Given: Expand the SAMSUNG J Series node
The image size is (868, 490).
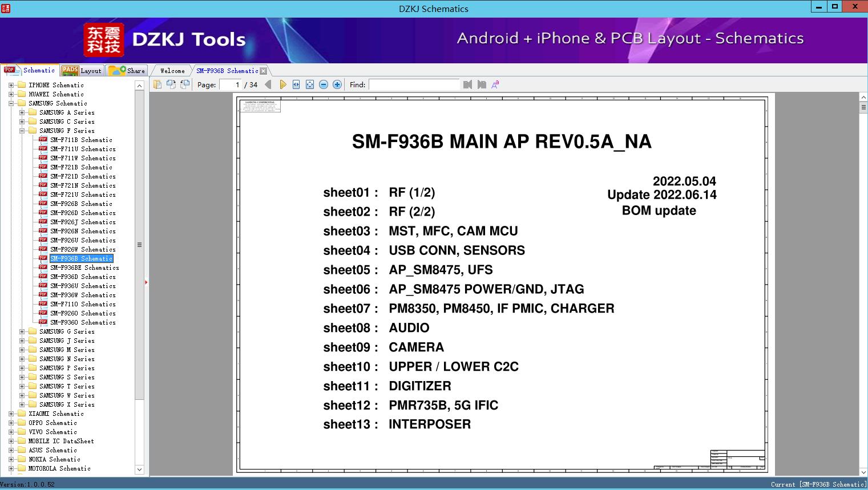Looking at the screenshot, I should (22, 341).
